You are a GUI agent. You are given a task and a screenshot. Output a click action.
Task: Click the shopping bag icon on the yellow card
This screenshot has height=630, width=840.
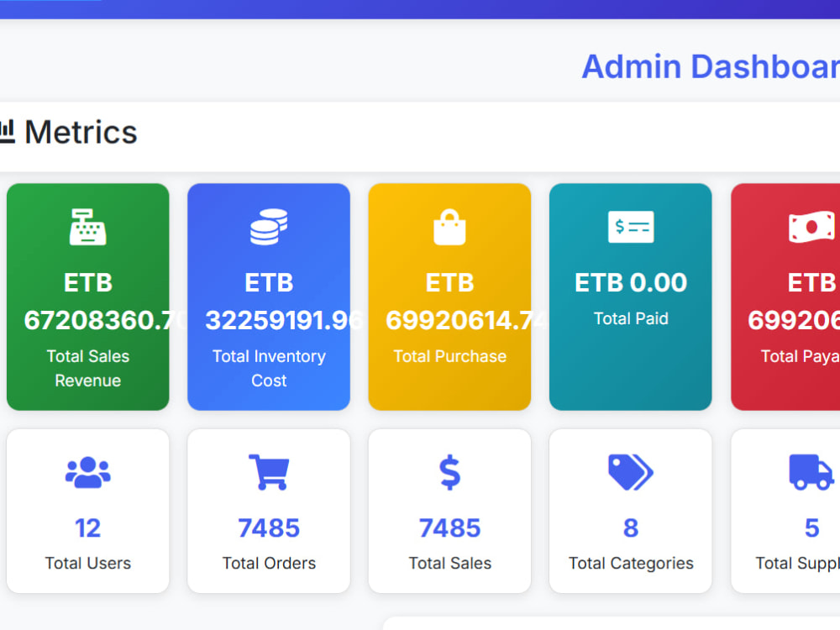click(x=449, y=227)
